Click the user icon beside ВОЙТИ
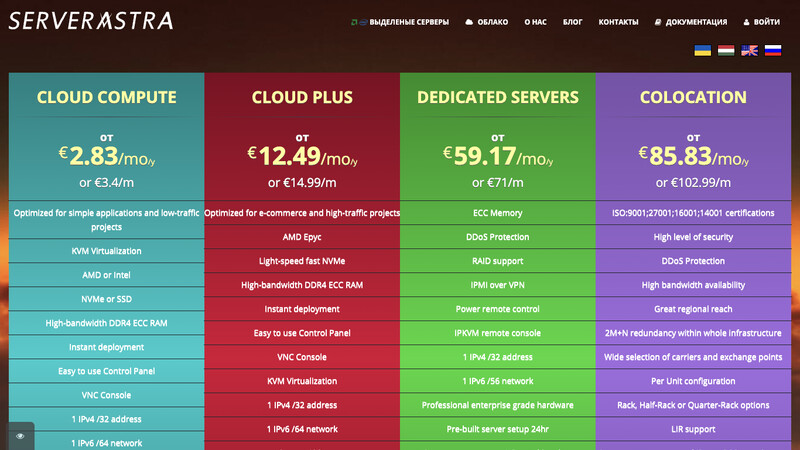Image resolution: width=800 pixels, height=450 pixels. (747, 21)
